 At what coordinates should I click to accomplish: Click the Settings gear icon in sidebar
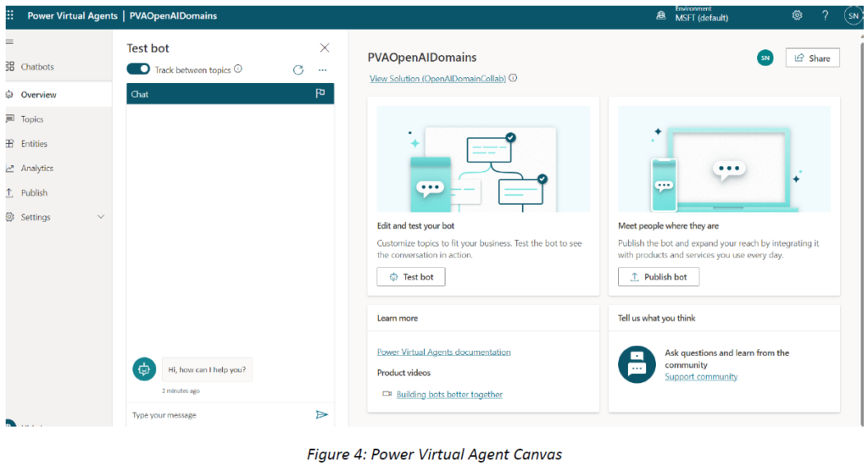click(x=10, y=217)
